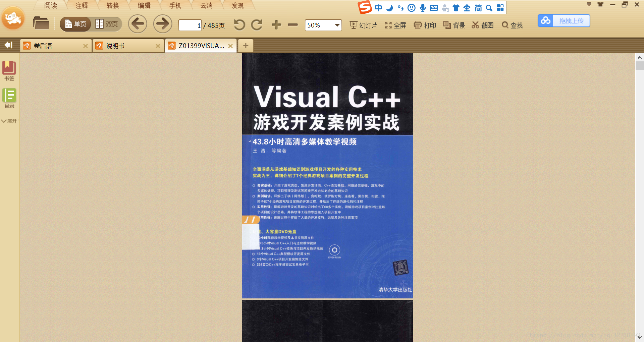Open the find tool (查找)
The image size is (644, 342).
[512, 25]
